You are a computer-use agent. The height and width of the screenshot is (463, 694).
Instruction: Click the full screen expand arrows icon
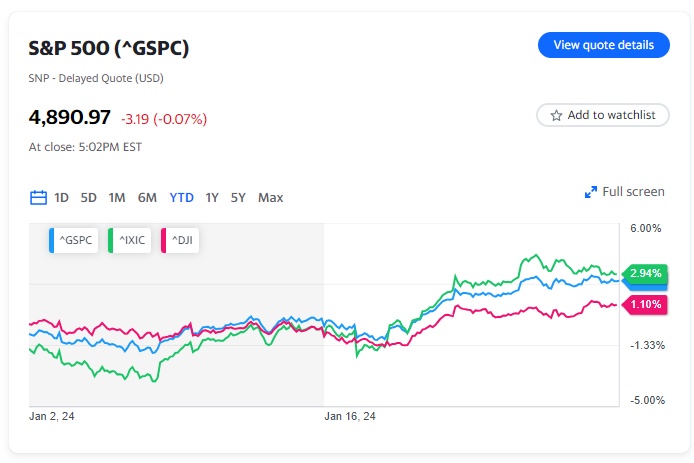591,192
